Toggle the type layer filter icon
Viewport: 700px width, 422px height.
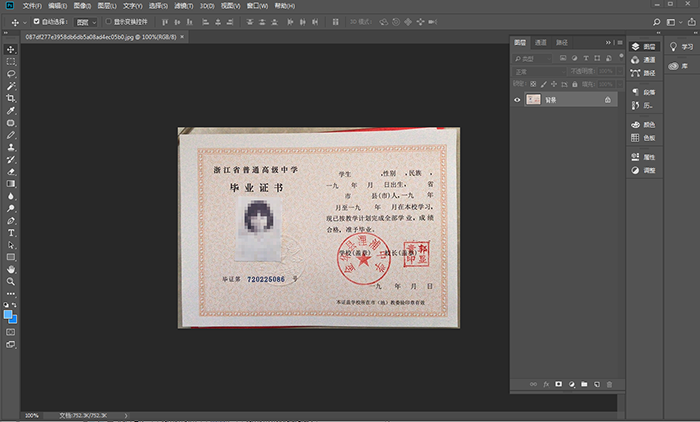(x=586, y=58)
